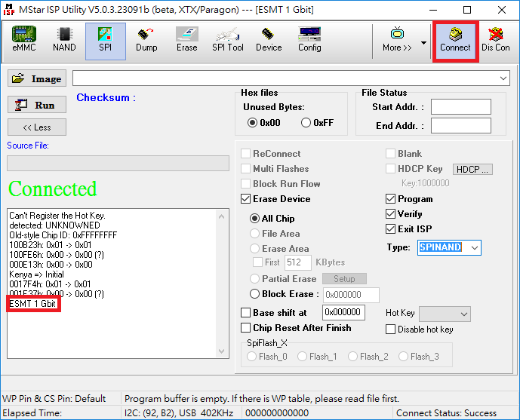This screenshot has height=420, width=520.
Task: Click the << Less button
Action: [37, 127]
